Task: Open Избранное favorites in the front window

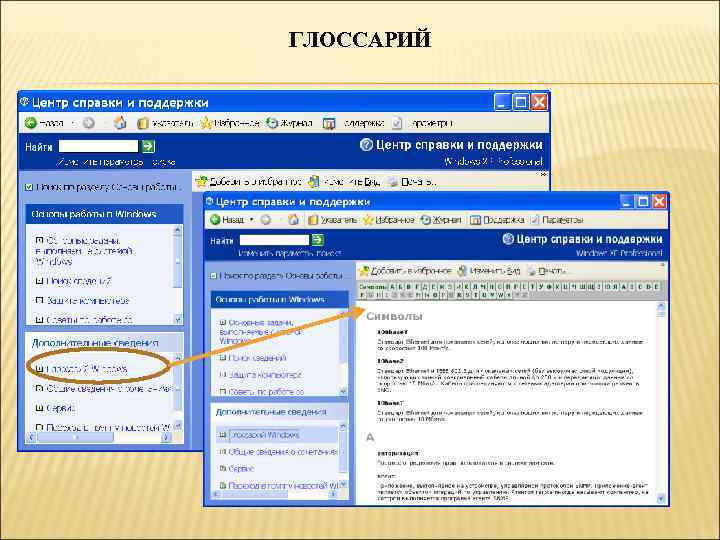Action: pos(388,220)
